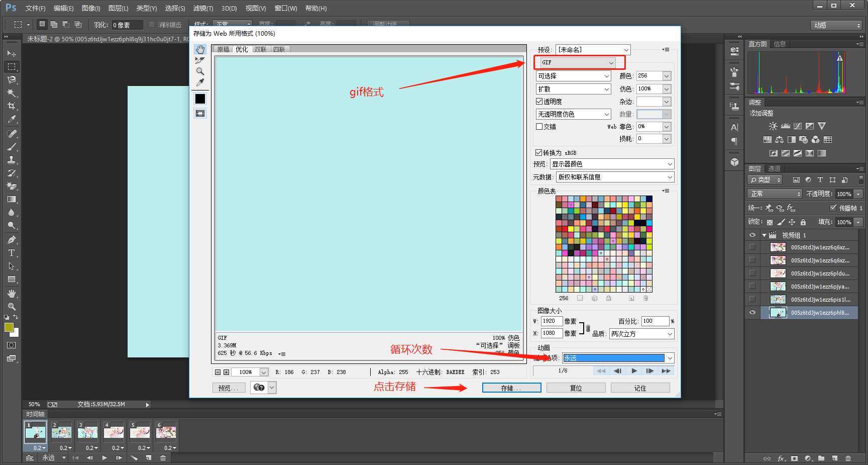Image resolution: width=868 pixels, height=465 pixels.
Task: Enable the Interlaced checkbox
Action: (539, 127)
